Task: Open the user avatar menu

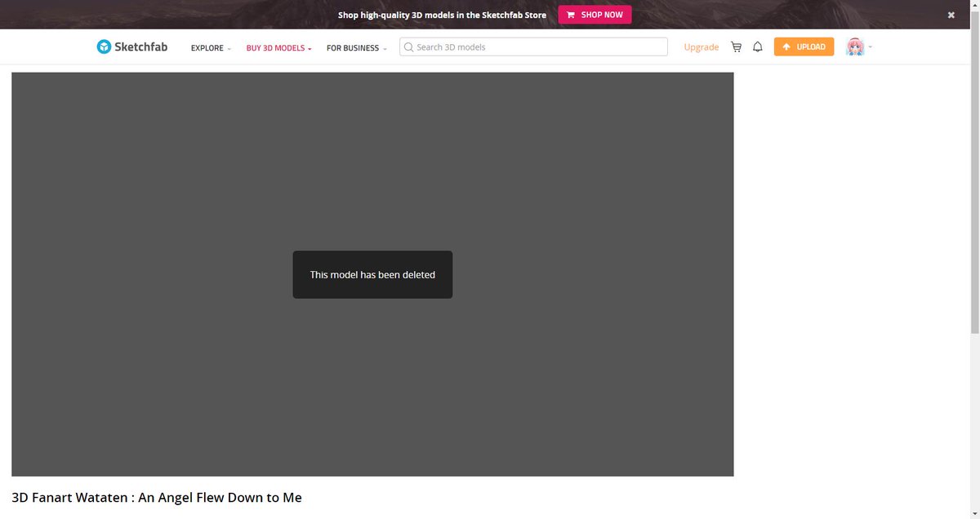Action: coord(855,47)
